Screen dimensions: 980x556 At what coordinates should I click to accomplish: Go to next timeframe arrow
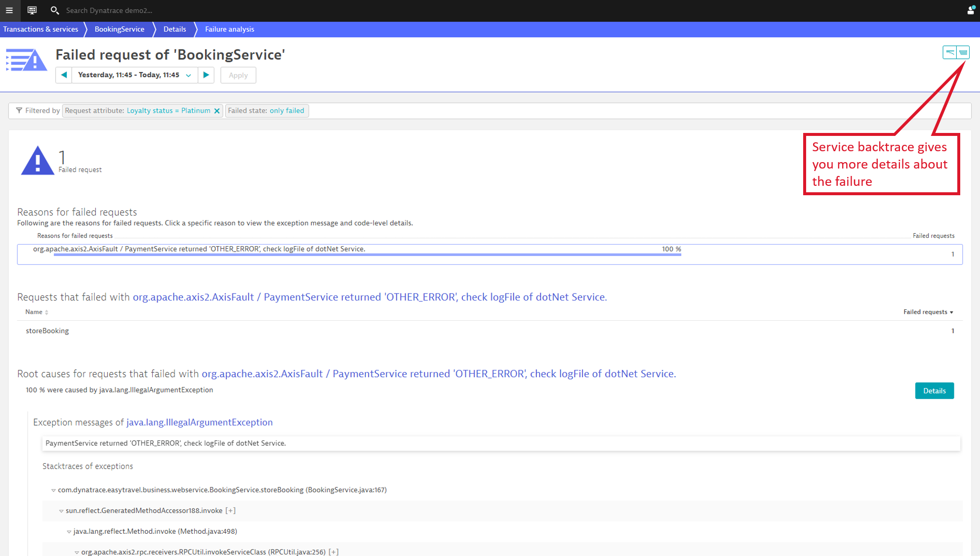206,75
